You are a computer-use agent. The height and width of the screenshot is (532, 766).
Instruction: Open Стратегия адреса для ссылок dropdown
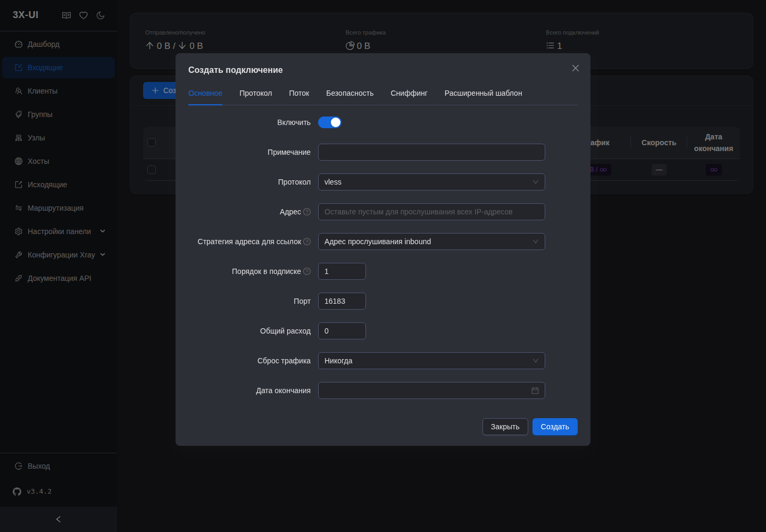pyautogui.click(x=431, y=242)
